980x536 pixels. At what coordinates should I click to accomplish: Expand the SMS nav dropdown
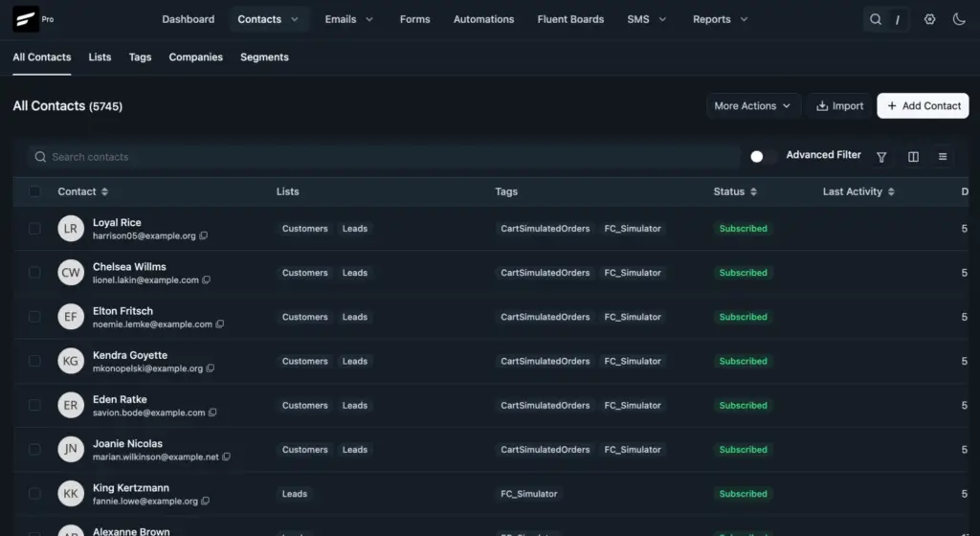(662, 19)
